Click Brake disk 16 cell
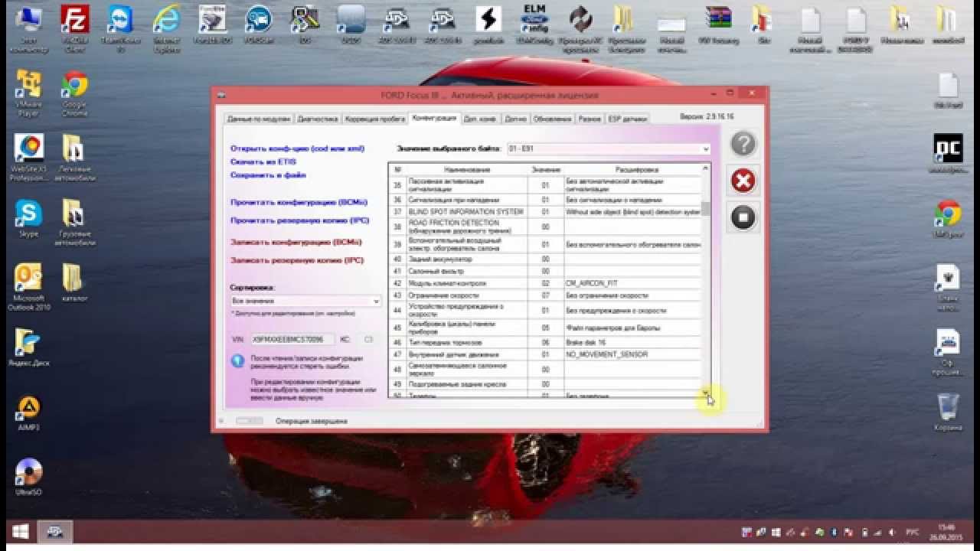This screenshot has width=980, height=551. [632, 343]
